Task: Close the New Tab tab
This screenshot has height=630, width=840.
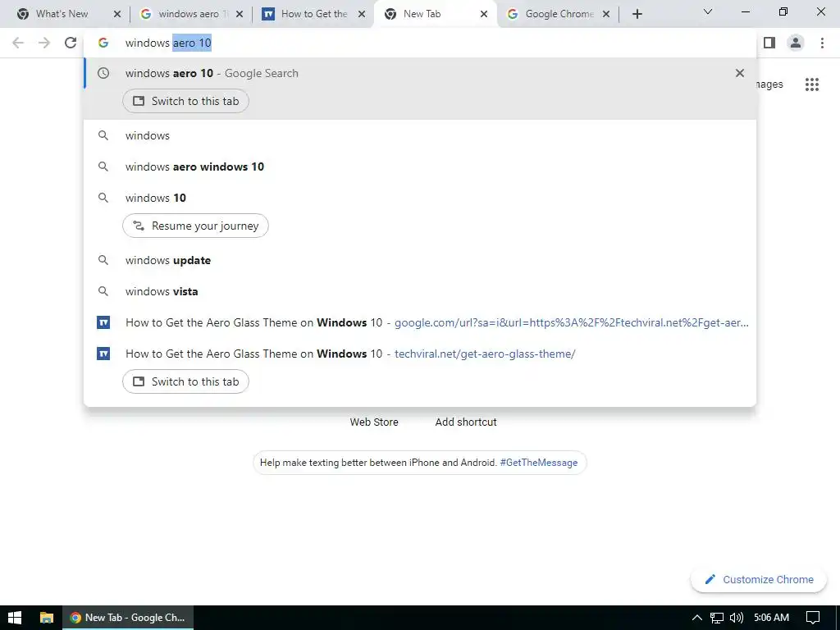Action: pos(484,15)
